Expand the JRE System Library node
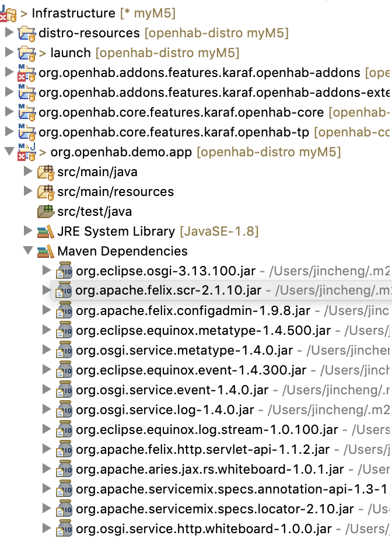 tap(28, 230)
